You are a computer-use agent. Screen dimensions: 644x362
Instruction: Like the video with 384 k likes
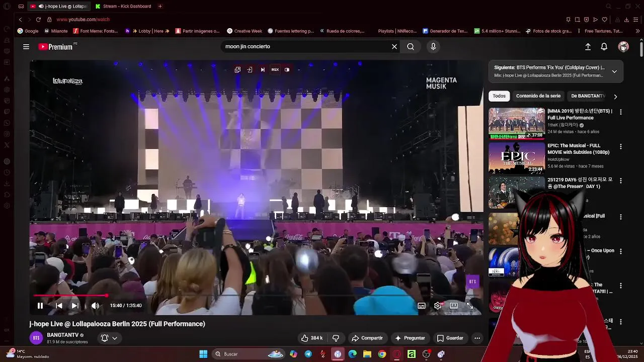[312, 338]
